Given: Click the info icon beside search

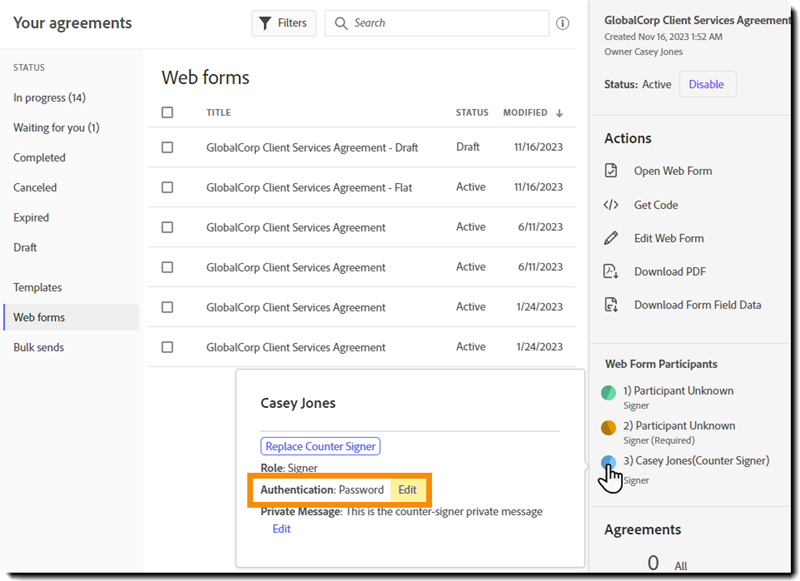Looking at the screenshot, I should tap(563, 23).
